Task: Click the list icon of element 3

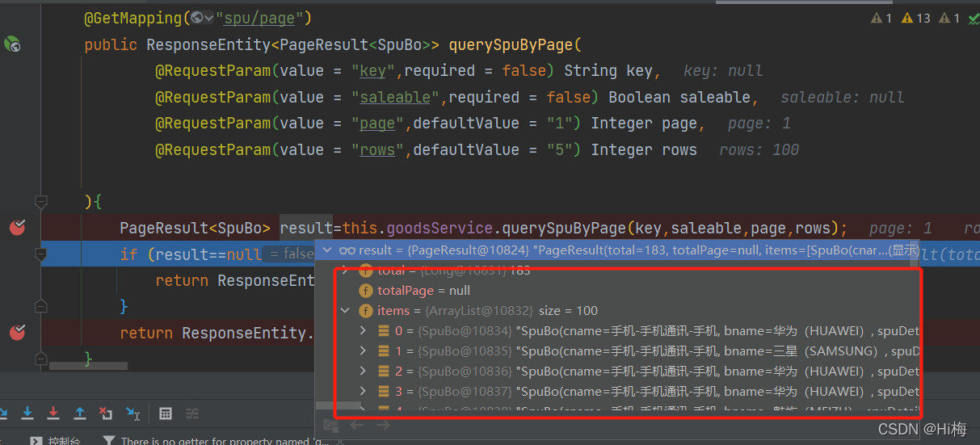Action: pyautogui.click(x=384, y=392)
